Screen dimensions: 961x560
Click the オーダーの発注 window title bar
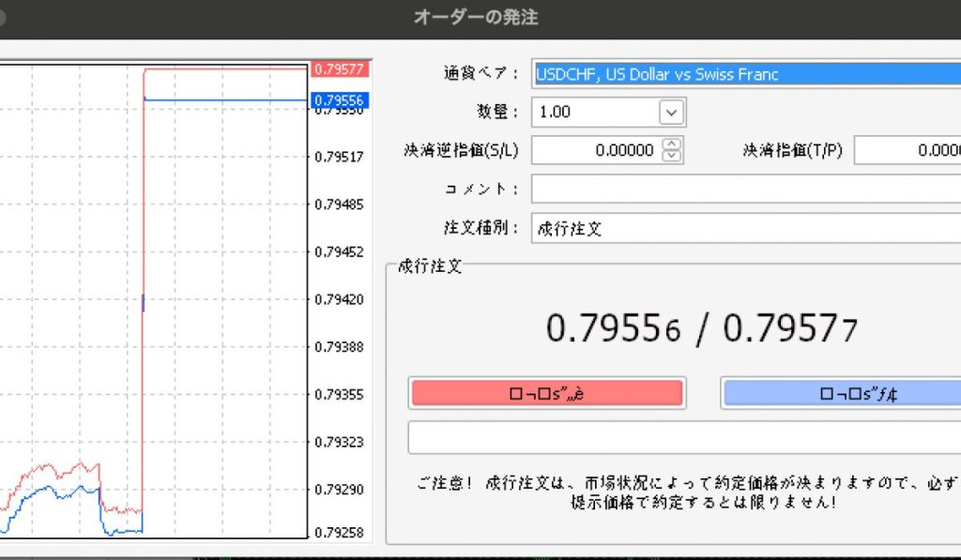coord(476,17)
